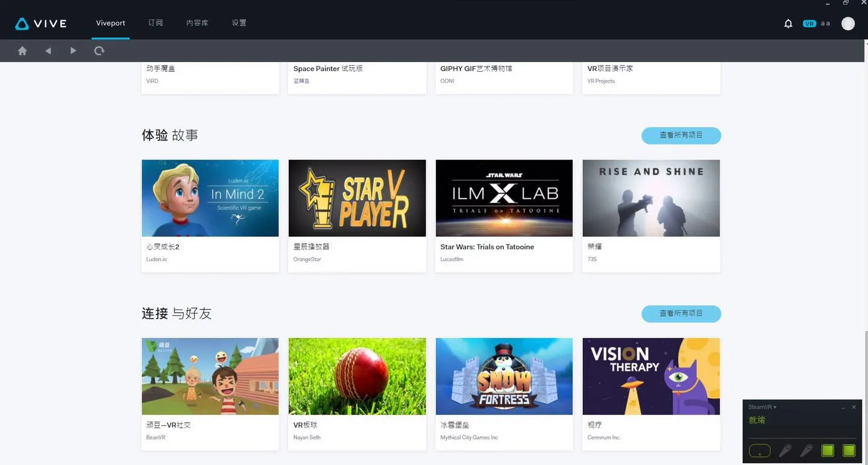Open the Viveport tab
Screen dimensions: 868x465
pyautogui.click(x=110, y=23)
